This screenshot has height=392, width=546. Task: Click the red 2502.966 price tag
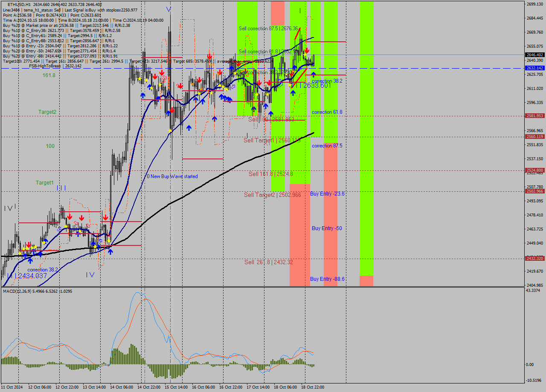pyautogui.click(x=534, y=191)
